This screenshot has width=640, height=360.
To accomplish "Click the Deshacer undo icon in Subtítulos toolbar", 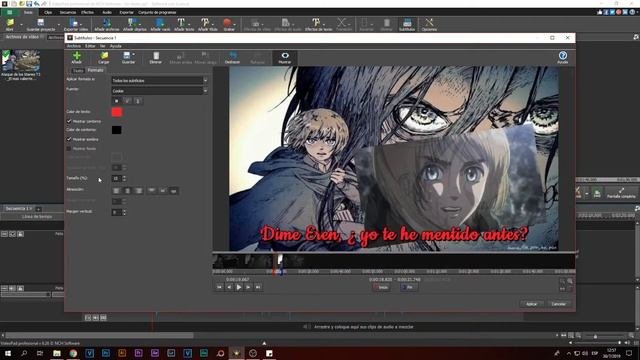I will (x=232, y=58).
